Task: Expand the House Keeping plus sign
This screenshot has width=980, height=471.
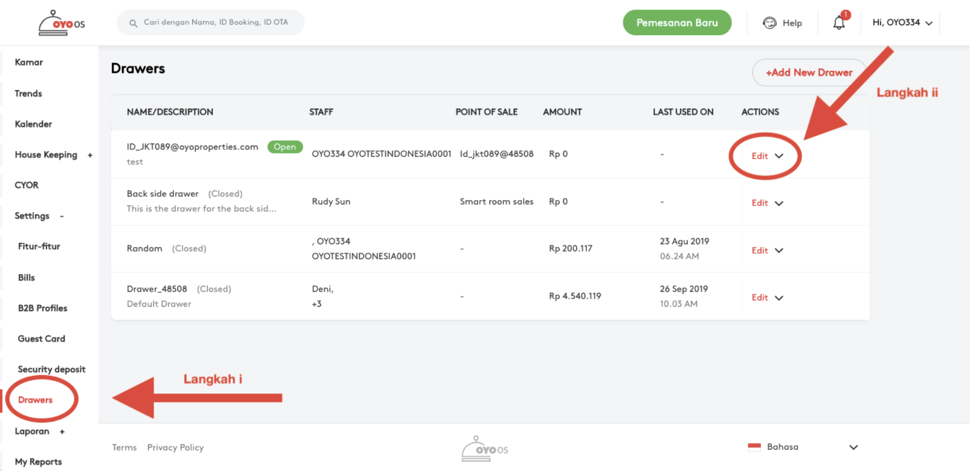Action: [90, 155]
